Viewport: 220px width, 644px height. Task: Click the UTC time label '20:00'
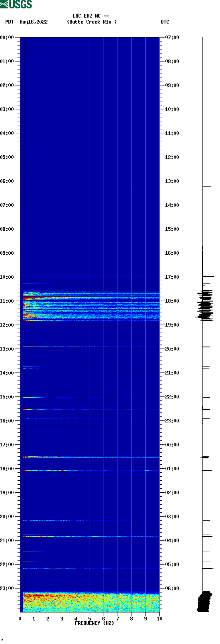172,349
